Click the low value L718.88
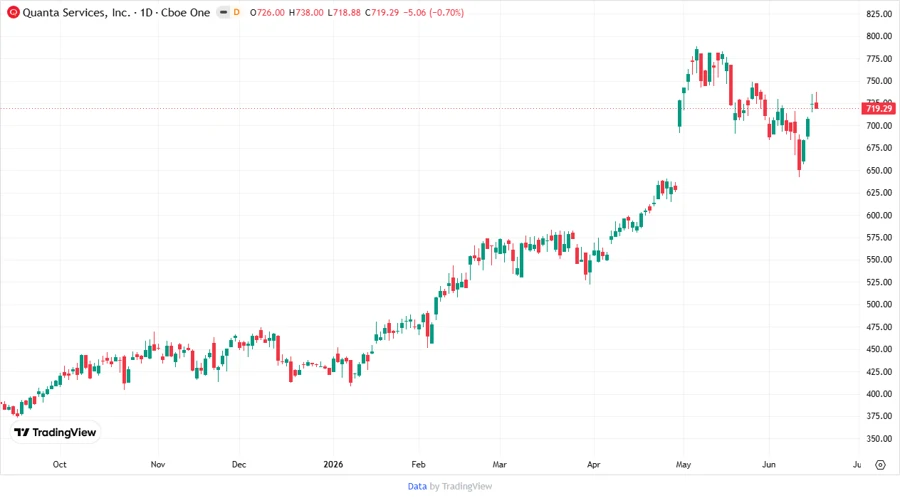 pyautogui.click(x=344, y=13)
